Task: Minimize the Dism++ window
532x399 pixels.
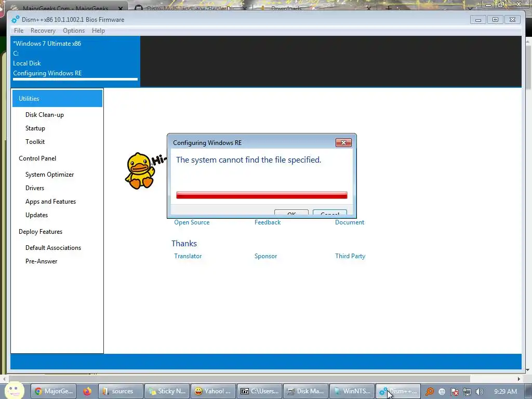Action: tap(478, 20)
